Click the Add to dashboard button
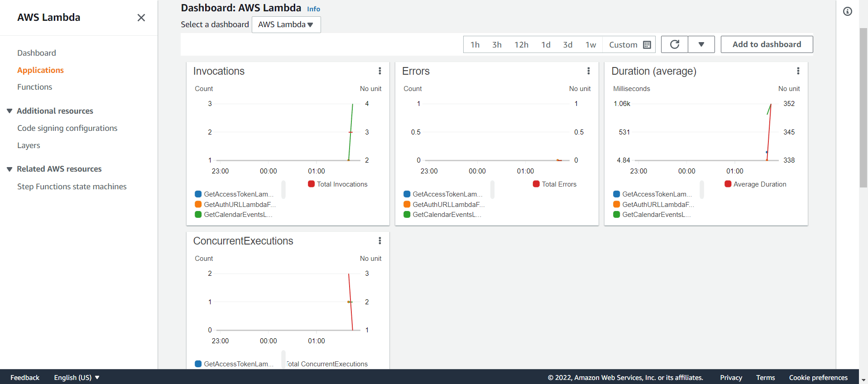 pyautogui.click(x=767, y=44)
